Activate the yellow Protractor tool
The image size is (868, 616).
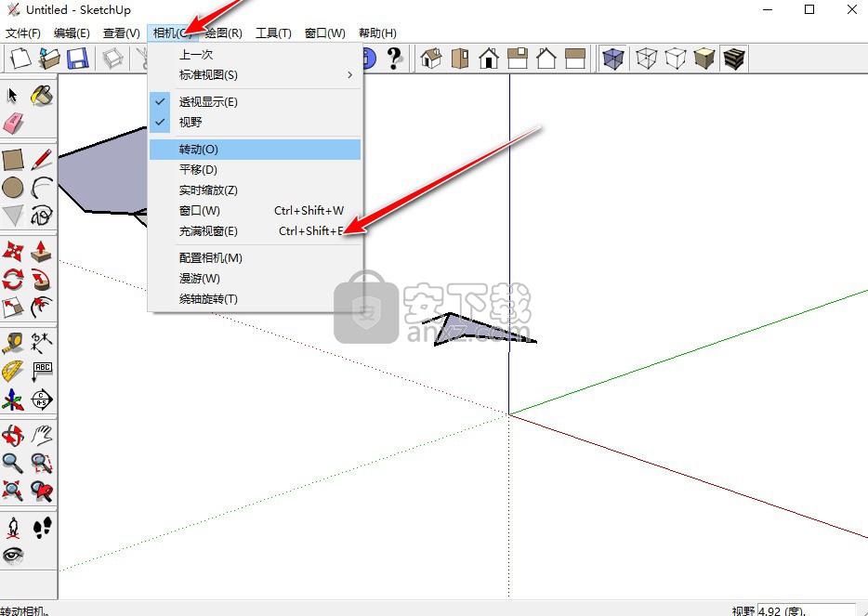[x=13, y=372]
